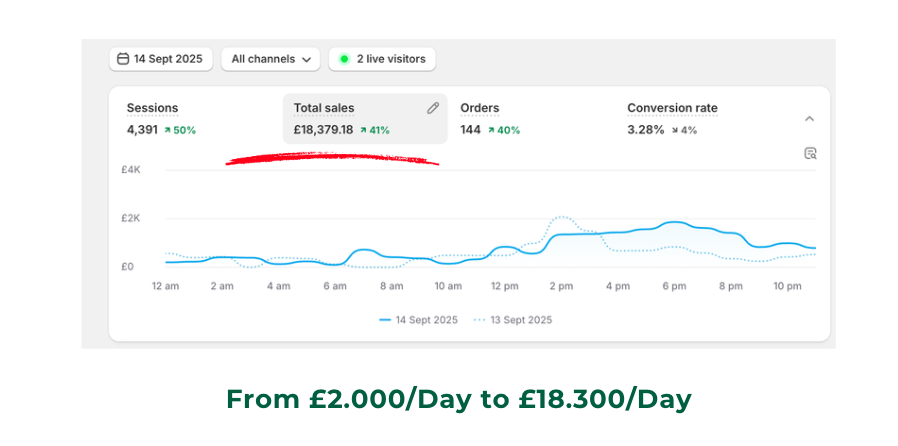Toggle the 13 Sept 2025 legend series
This screenshot has width=898, height=446.
click(512, 320)
